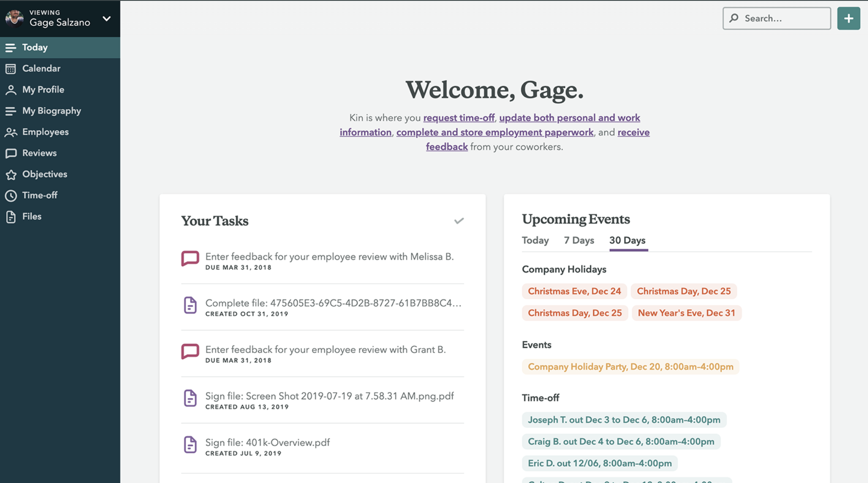Click the Calendar icon in sidebar

[11, 69]
